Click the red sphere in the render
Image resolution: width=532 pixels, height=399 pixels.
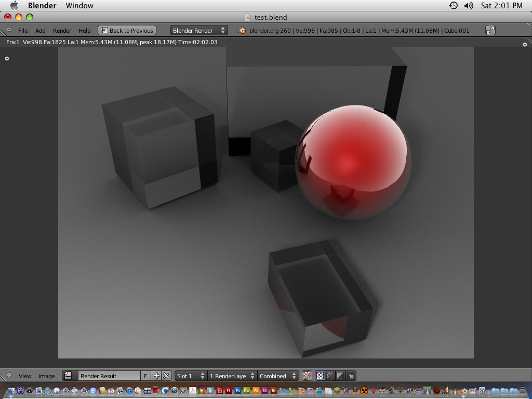(x=353, y=162)
